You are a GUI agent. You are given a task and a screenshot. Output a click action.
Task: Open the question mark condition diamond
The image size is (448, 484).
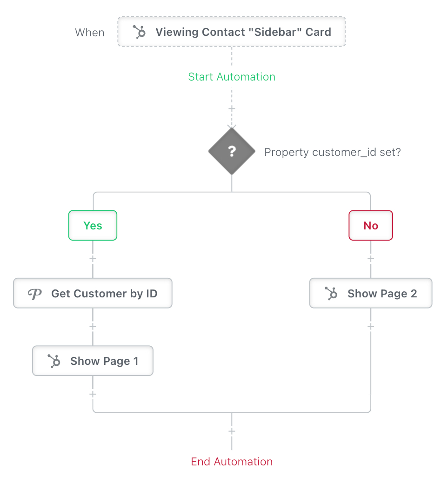232,151
